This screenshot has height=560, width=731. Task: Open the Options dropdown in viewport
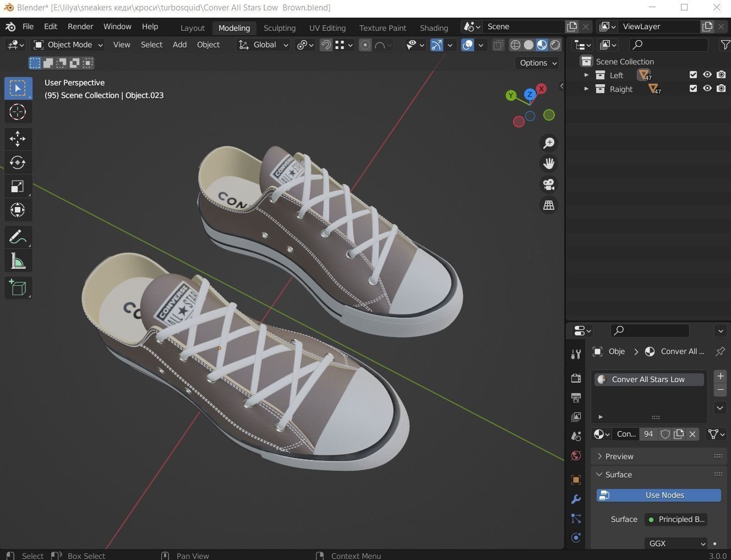(538, 63)
